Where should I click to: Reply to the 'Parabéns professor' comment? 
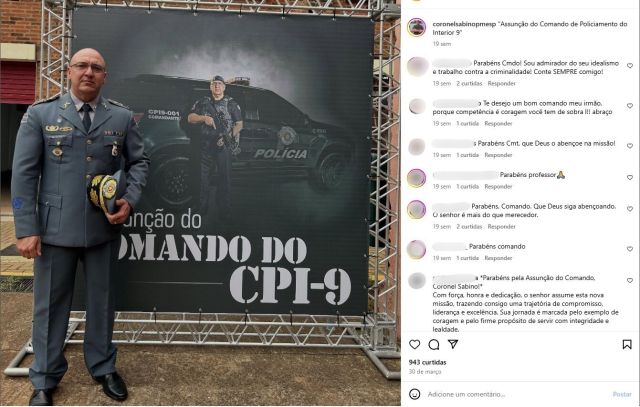click(x=498, y=187)
